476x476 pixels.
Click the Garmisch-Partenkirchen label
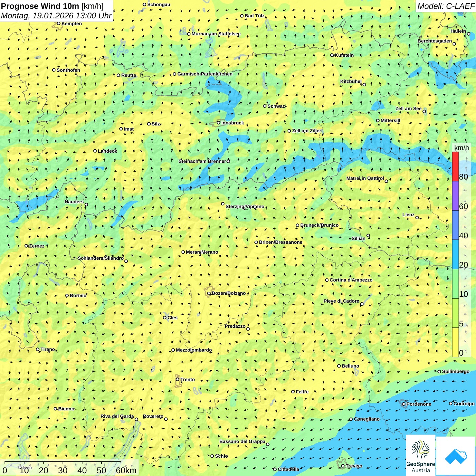(x=205, y=74)
